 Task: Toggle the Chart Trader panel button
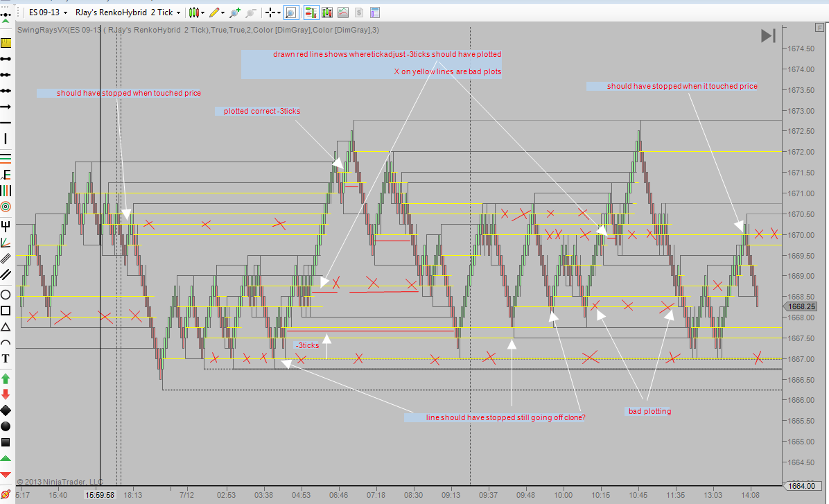coord(311,12)
